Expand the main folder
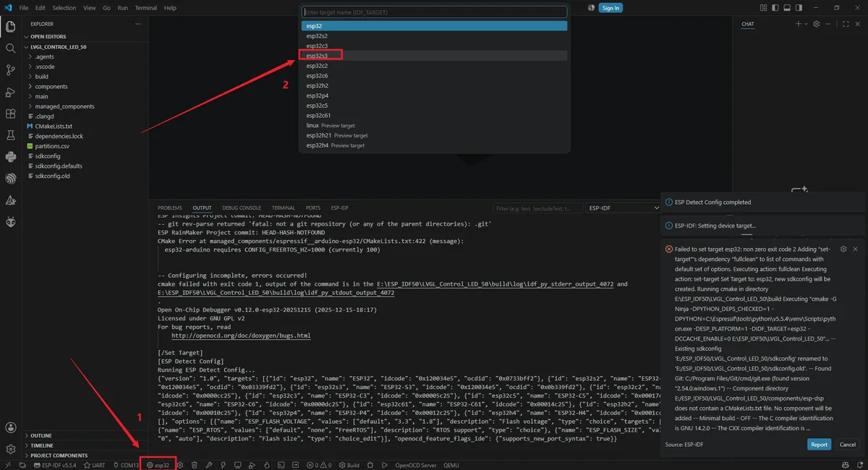This screenshot has height=470, width=868. pyautogui.click(x=42, y=96)
